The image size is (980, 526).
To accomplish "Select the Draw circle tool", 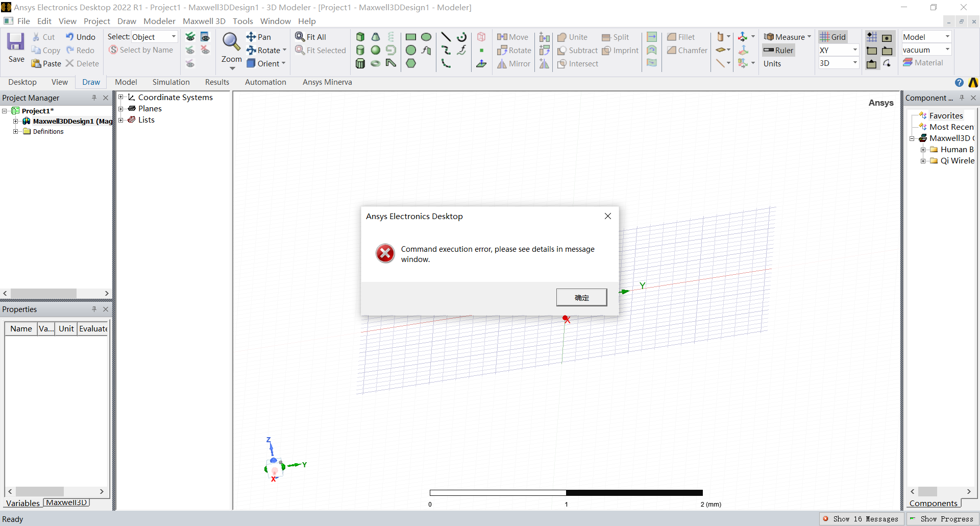I will (411, 50).
